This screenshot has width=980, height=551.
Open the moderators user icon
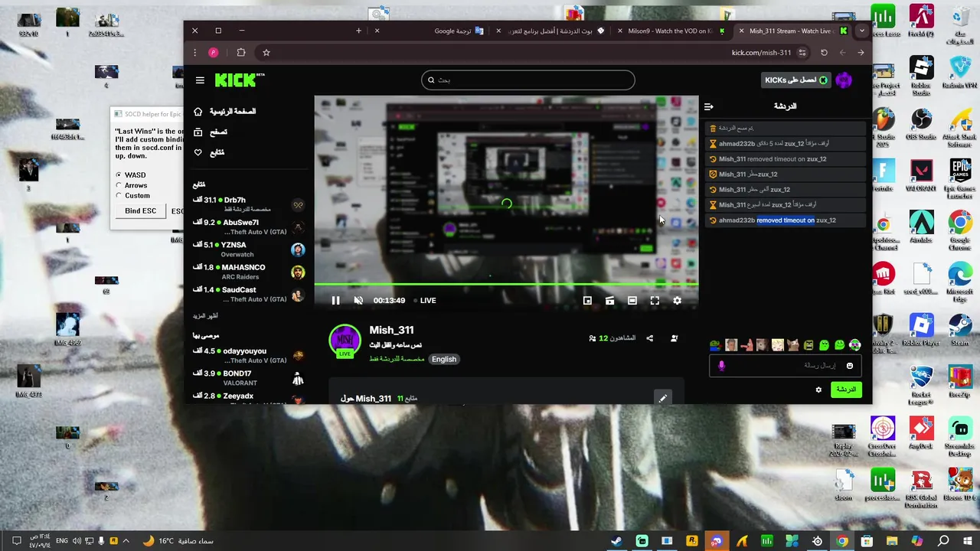[x=675, y=338]
